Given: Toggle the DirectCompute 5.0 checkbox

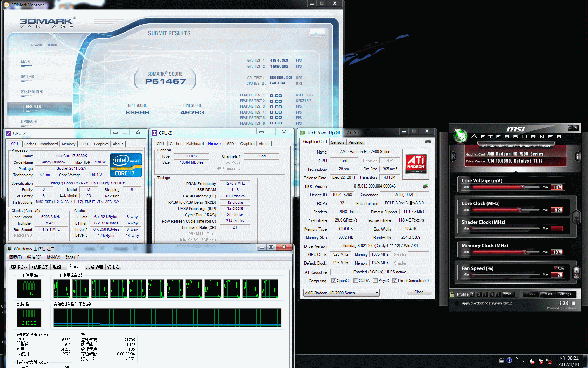Looking at the screenshot, I should 394,281.
